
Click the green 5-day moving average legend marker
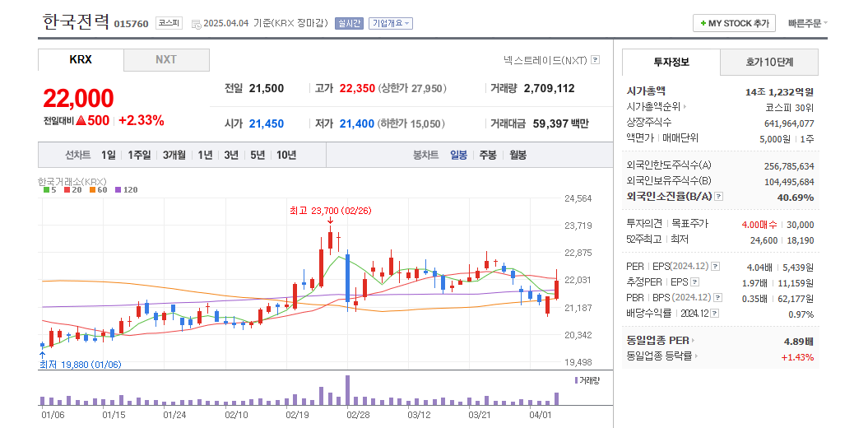(x=47, y=190)
